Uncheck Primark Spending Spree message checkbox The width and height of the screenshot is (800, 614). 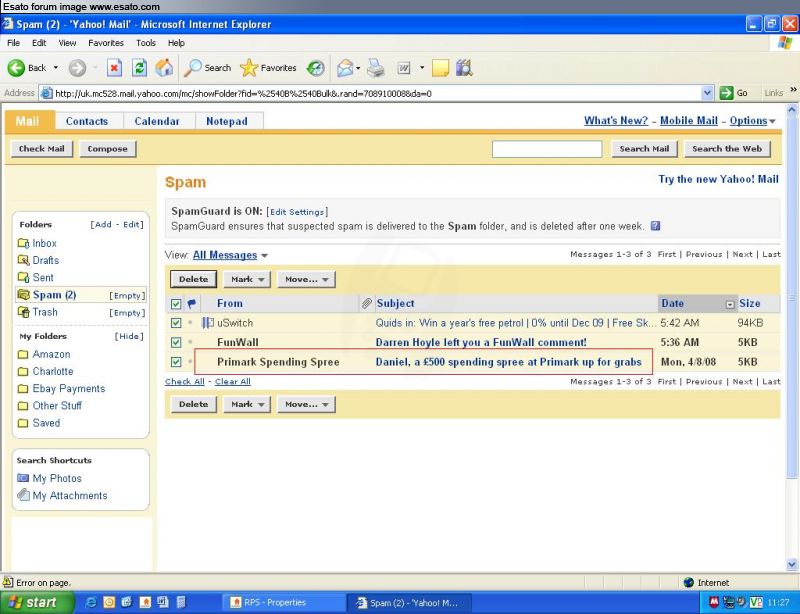tap(176, 362)
